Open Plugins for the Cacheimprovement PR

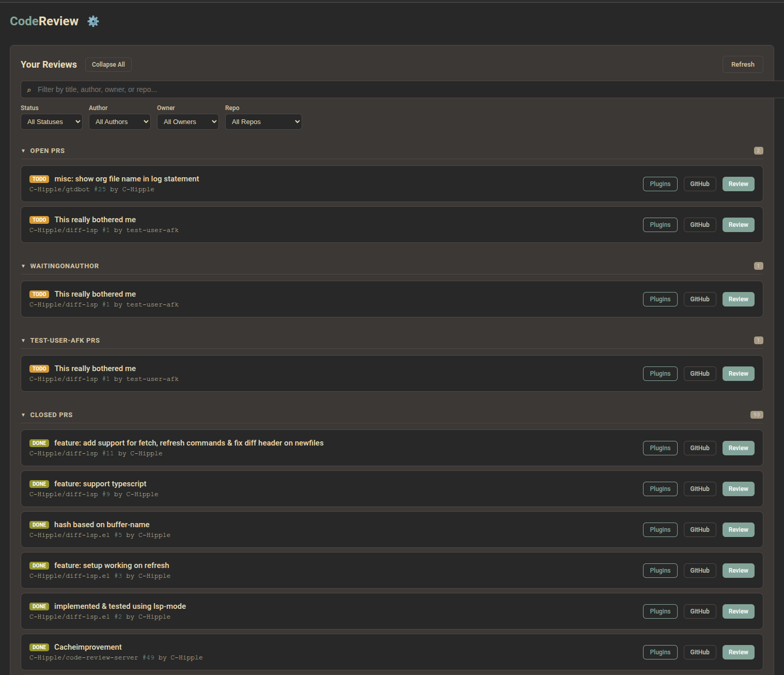(x=660, y=652)
